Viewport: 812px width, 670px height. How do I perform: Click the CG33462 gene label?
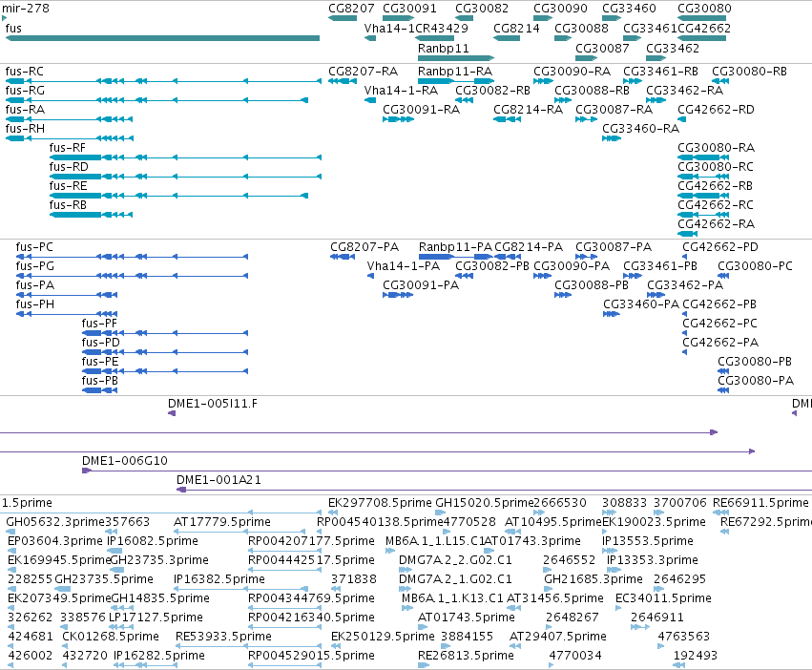pyautogui.click(x=673, y=48)
